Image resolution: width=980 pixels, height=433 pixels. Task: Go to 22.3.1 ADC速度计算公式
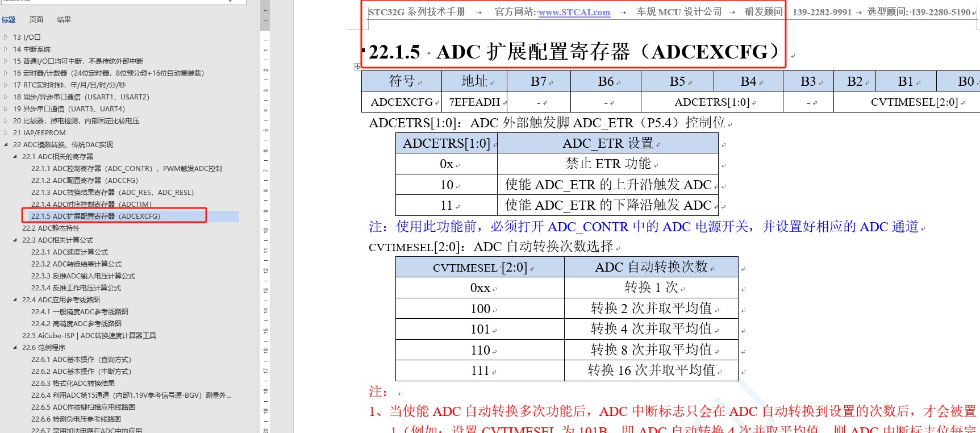tap(69, 252)
